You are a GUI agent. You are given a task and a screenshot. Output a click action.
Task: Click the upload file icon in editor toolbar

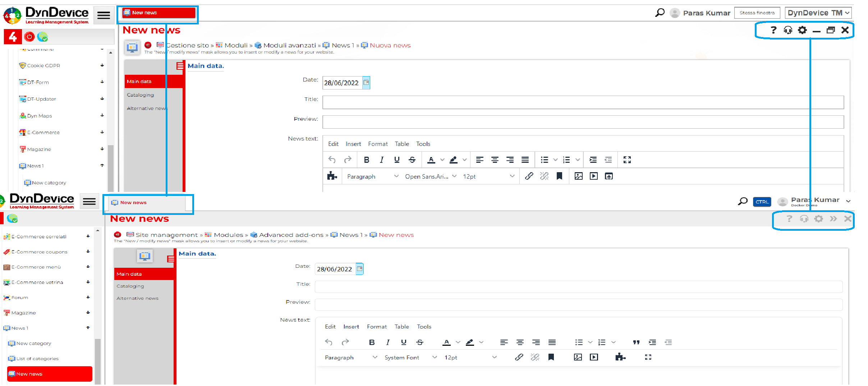pos(608,176)
